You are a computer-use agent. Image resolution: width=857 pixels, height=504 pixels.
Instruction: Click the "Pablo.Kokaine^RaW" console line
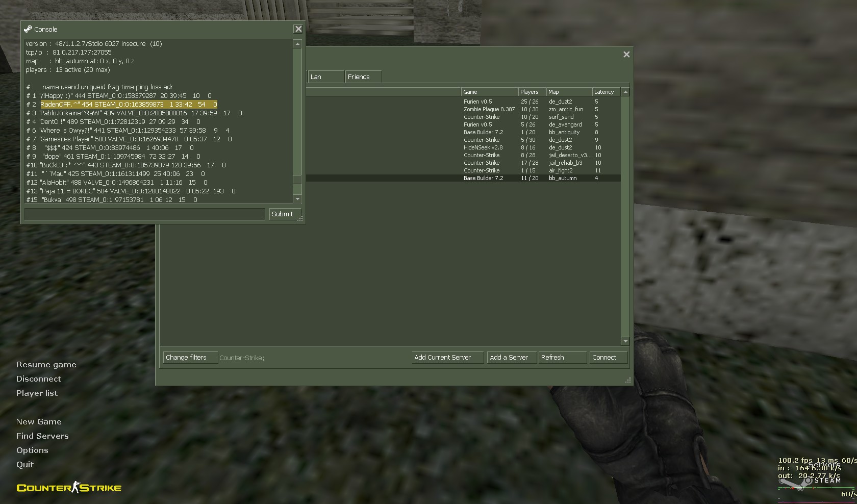click(134, 113)
